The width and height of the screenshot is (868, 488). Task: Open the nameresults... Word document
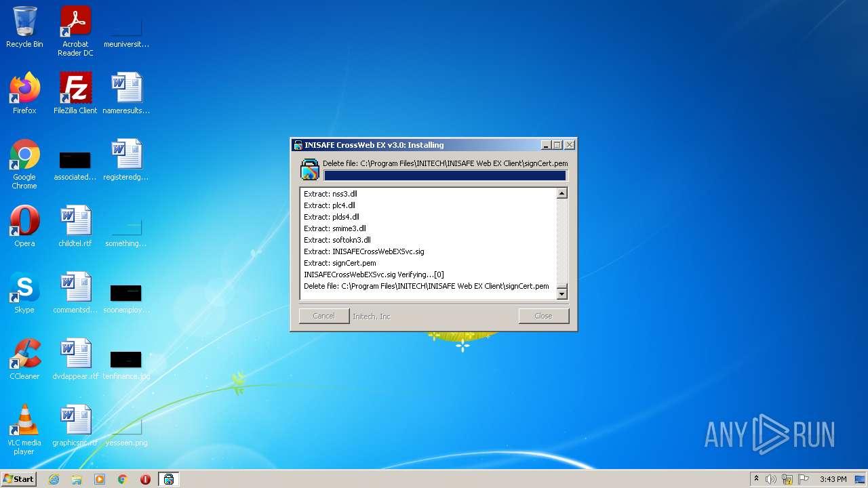pos(126,94)
